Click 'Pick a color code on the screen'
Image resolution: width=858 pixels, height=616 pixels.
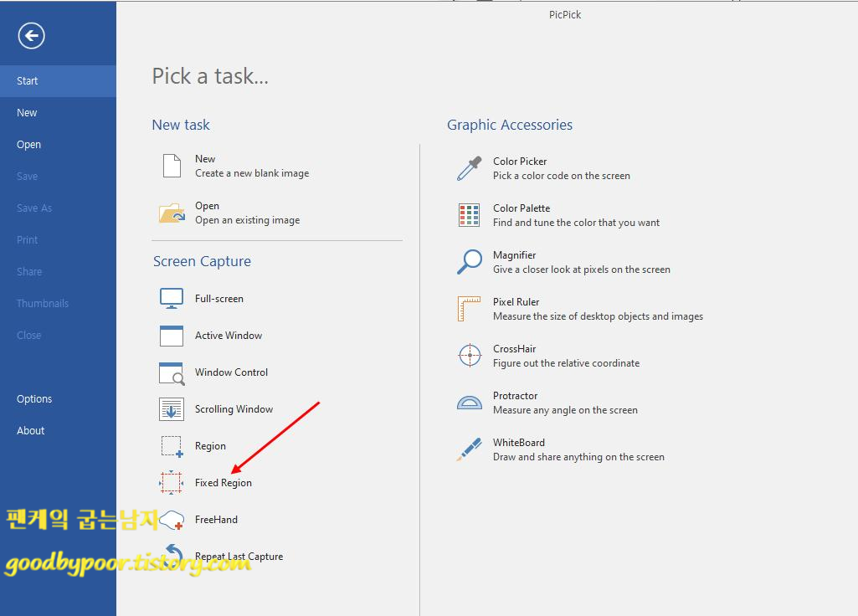tap(562, 176)
